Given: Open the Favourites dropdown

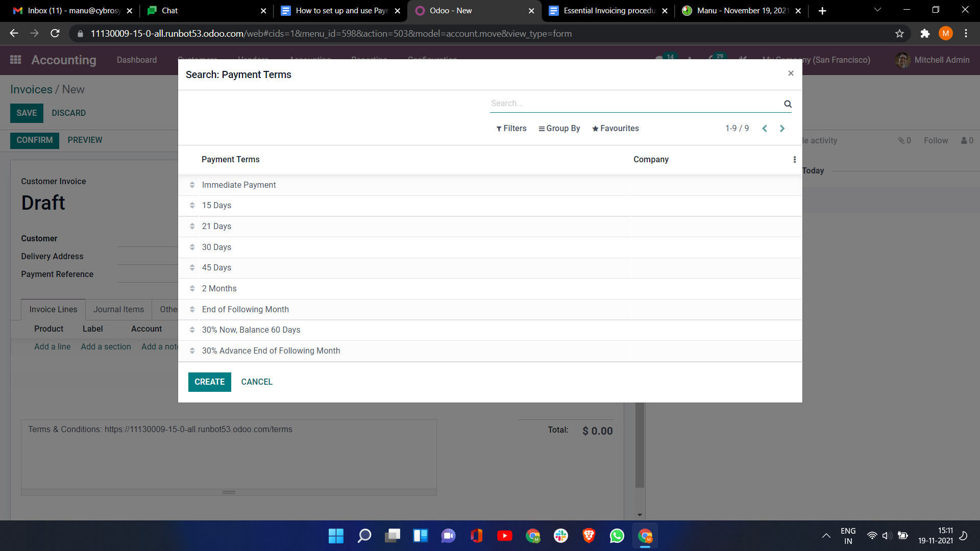Looking at the screenshot, I should point(615,129).
